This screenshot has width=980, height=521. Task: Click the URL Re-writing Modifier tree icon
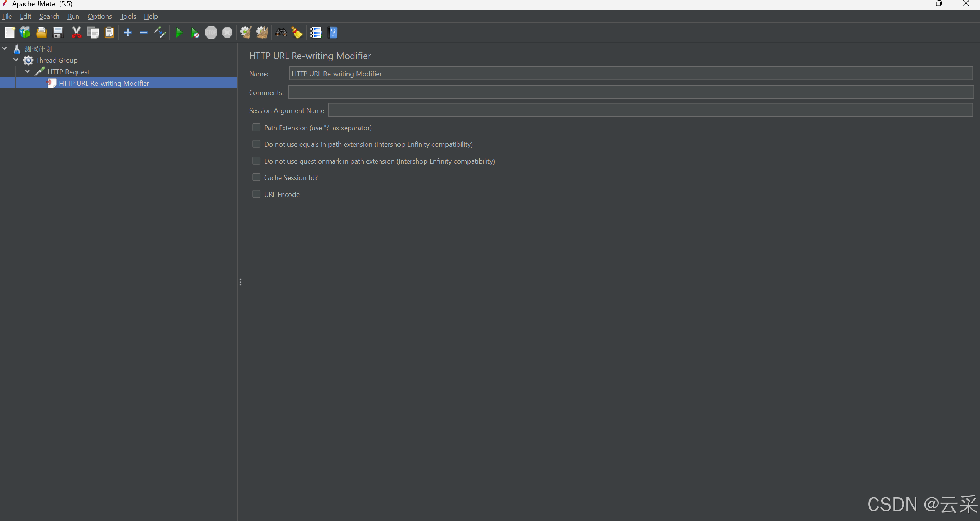(51, 83)
